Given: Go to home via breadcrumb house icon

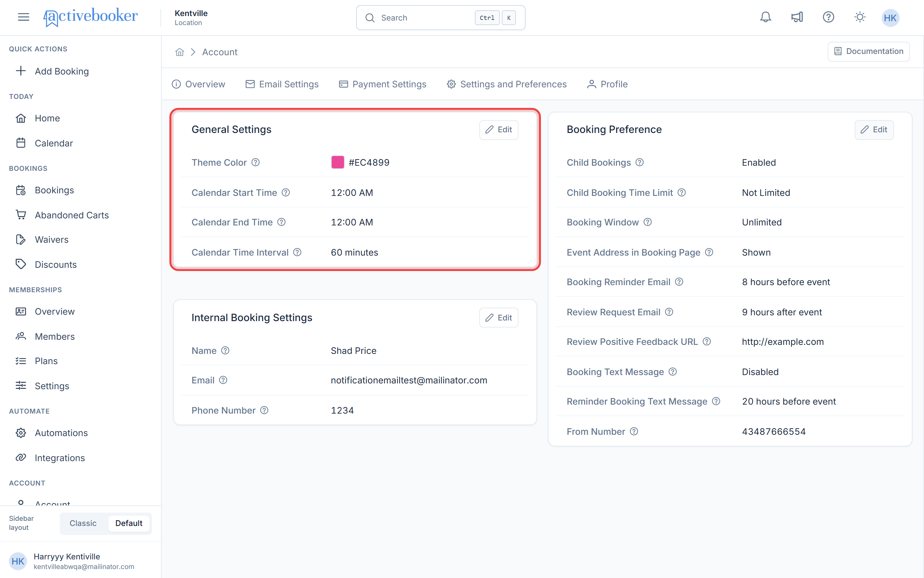Looking at the screenshot, I should (x=179, y=52).
